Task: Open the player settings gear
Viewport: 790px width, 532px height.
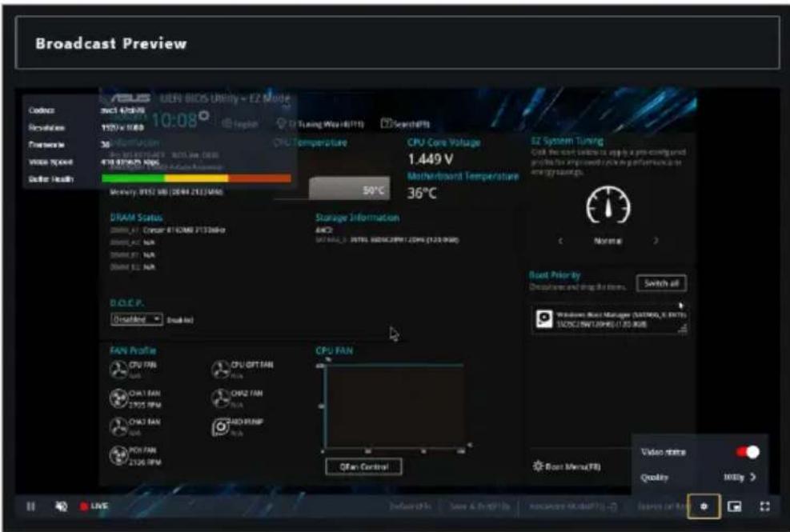Action: click(x=704, y=506)
